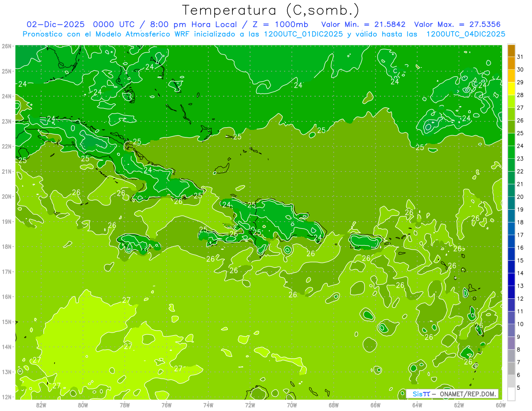This screenshot has width=532, height=411.
Task: Click the 'Sis' logo text in credit box
Action: point(418,394)
